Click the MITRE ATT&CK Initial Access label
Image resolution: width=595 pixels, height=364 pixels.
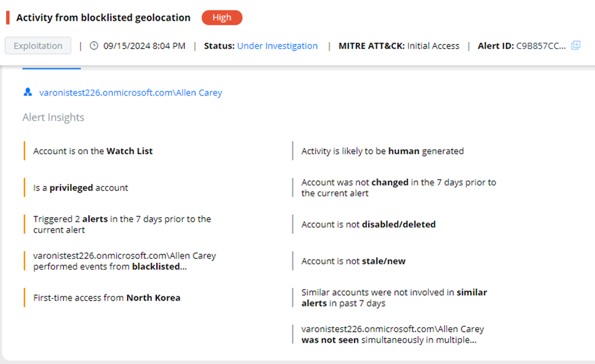[x=399, y=46]
